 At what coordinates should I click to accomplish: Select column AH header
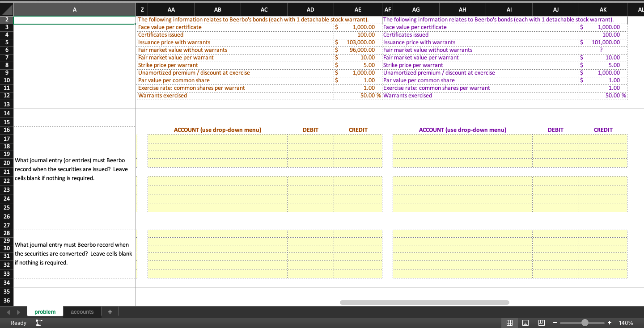[462, 9]
